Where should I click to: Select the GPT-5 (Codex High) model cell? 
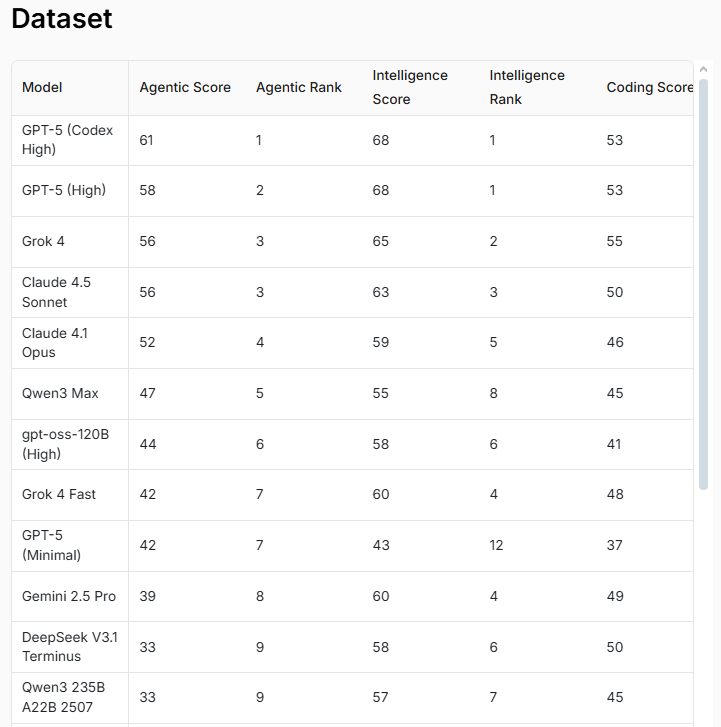pyautogui.click(x=68, y=140)
